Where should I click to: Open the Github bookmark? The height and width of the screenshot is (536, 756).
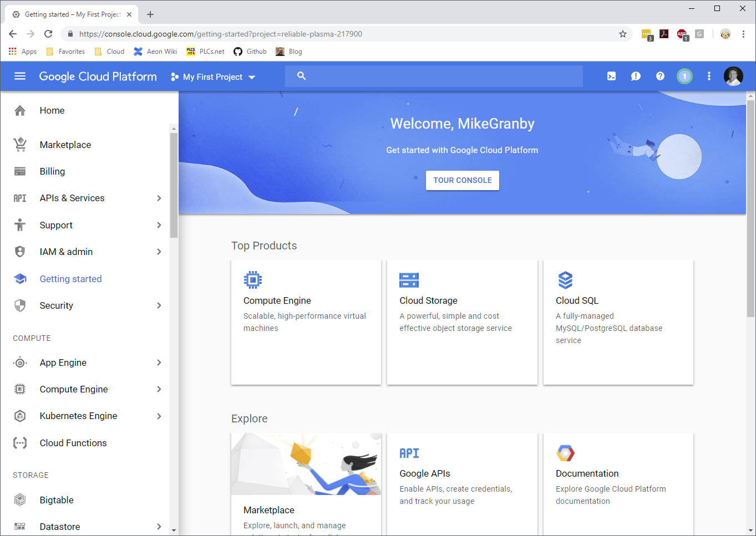pyautogui.click(x=250, y=52)
